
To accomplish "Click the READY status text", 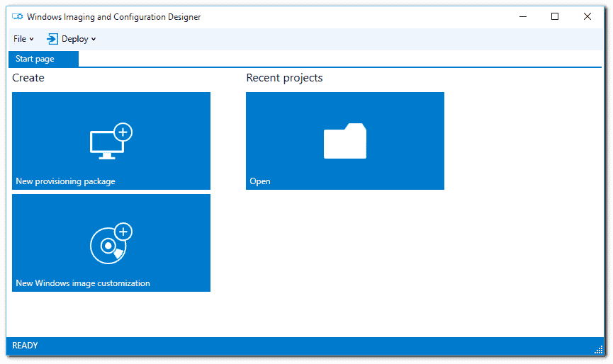I will pyautogui.click(x=25, y=346).
